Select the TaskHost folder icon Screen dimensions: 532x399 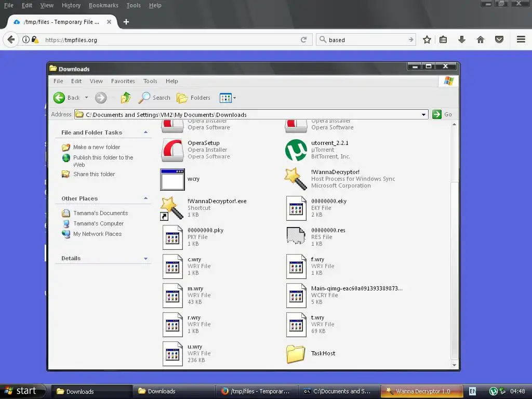296,354
